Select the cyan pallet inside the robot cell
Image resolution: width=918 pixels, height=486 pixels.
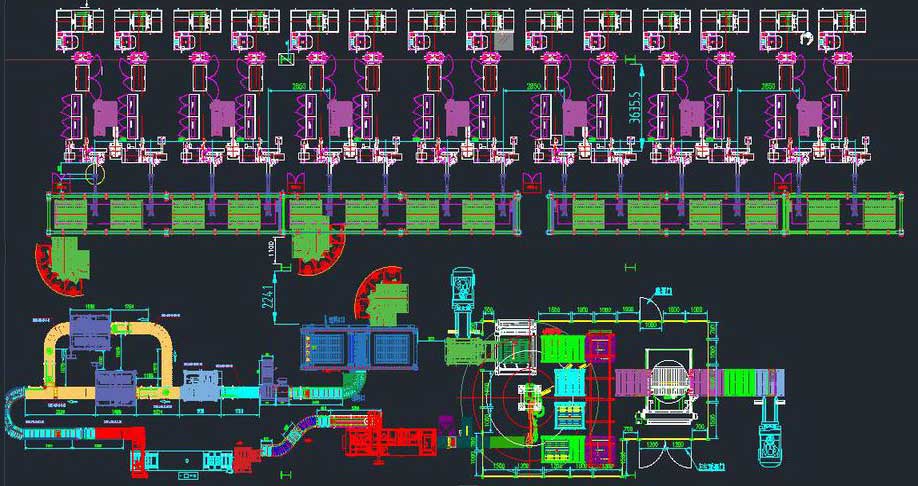click(569, 383)
